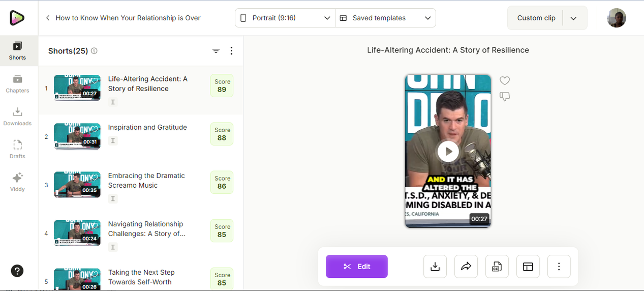Click the 'Inspiration and Gratitude' title
This screenshot has height=291, width=644.
[147, 127]
